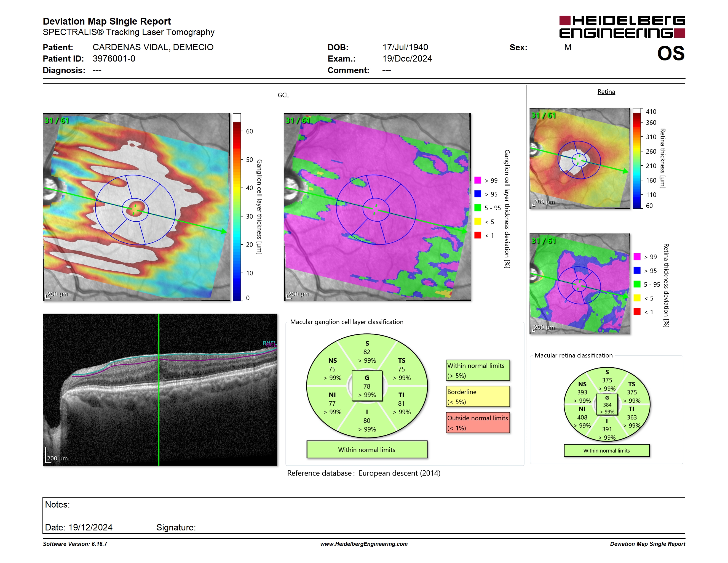Click GCL sector TI value 81

coord(401,403)
